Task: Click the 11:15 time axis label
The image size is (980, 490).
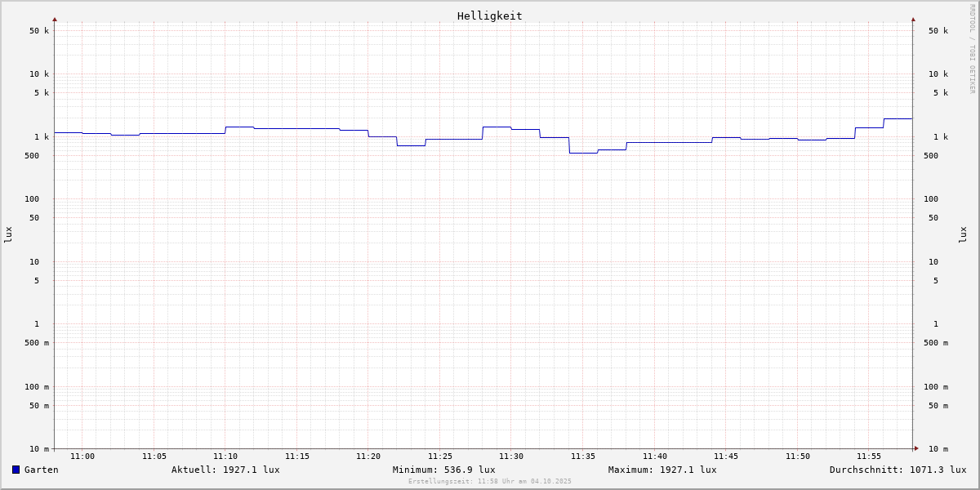Action: pos(297,457)
